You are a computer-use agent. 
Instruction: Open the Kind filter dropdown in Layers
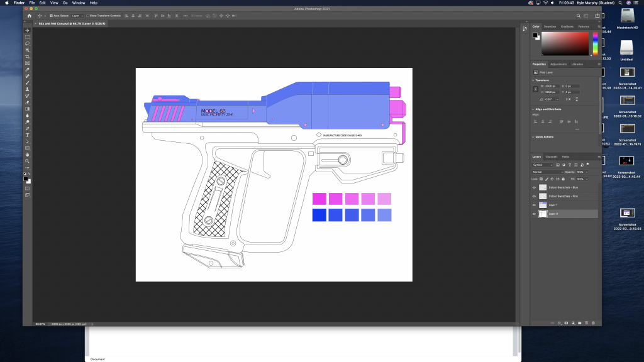point(543,165)
